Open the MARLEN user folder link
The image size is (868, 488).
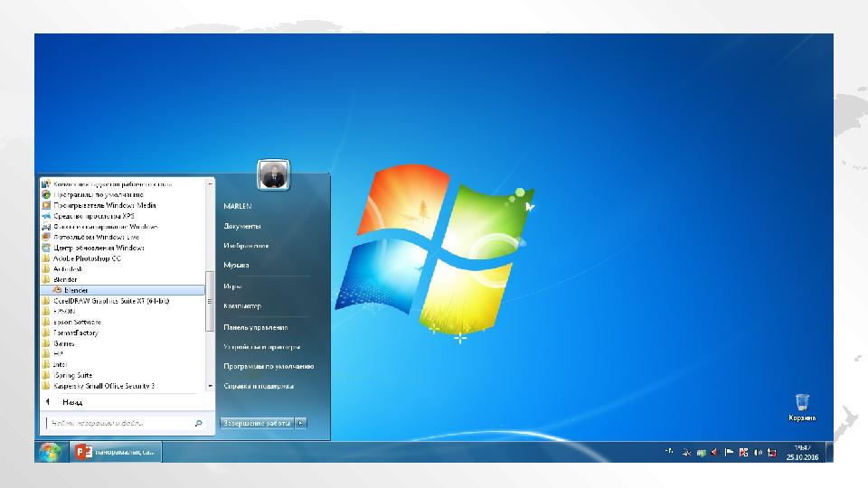pos(238,206)
